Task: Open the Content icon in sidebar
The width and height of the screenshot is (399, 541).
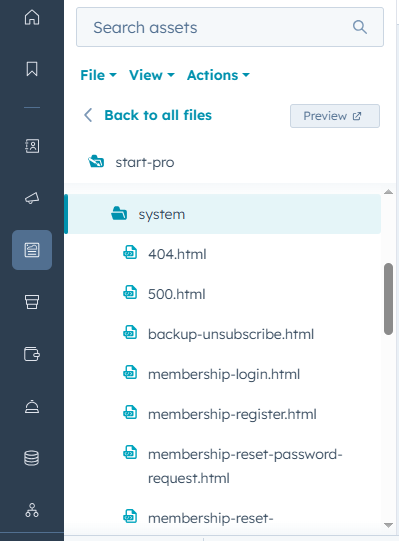Action: tap(32, 250)
